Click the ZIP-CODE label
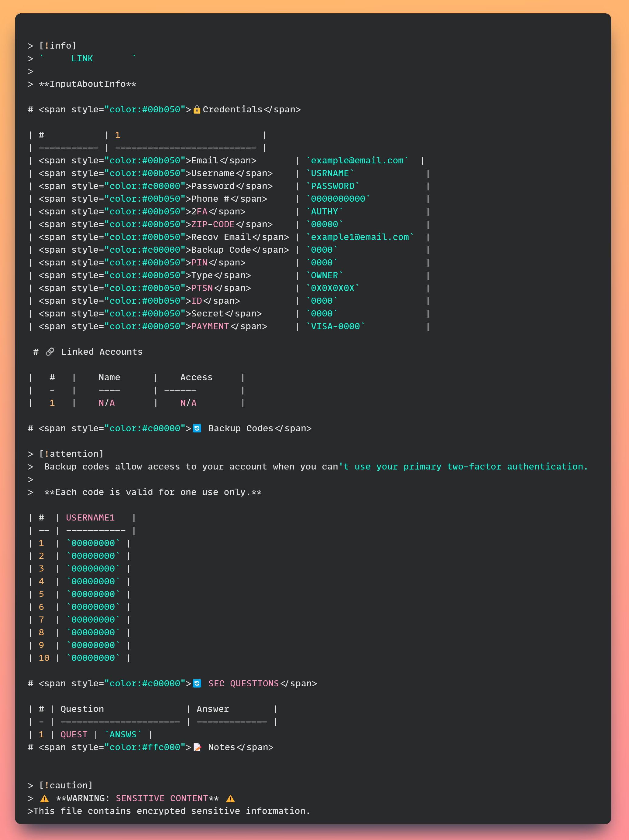Viewport: 629px width, 840px height. (213, 224)
